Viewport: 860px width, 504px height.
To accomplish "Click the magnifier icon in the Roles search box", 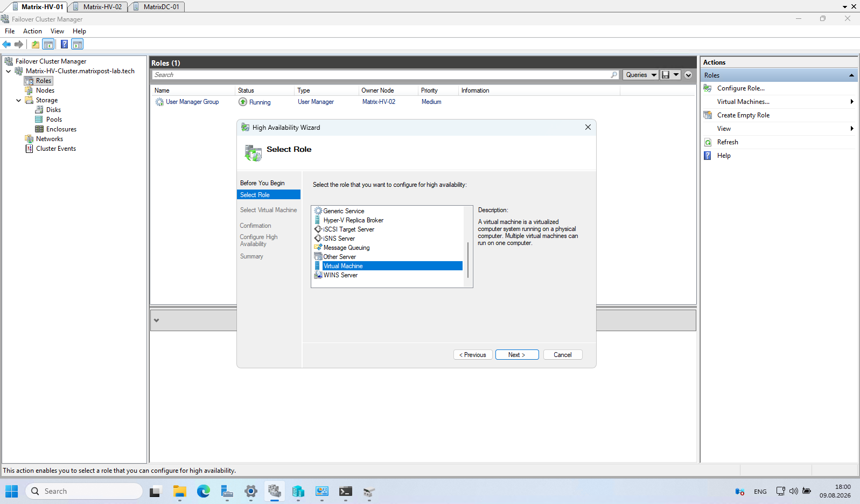I will (x=614, y=75).
